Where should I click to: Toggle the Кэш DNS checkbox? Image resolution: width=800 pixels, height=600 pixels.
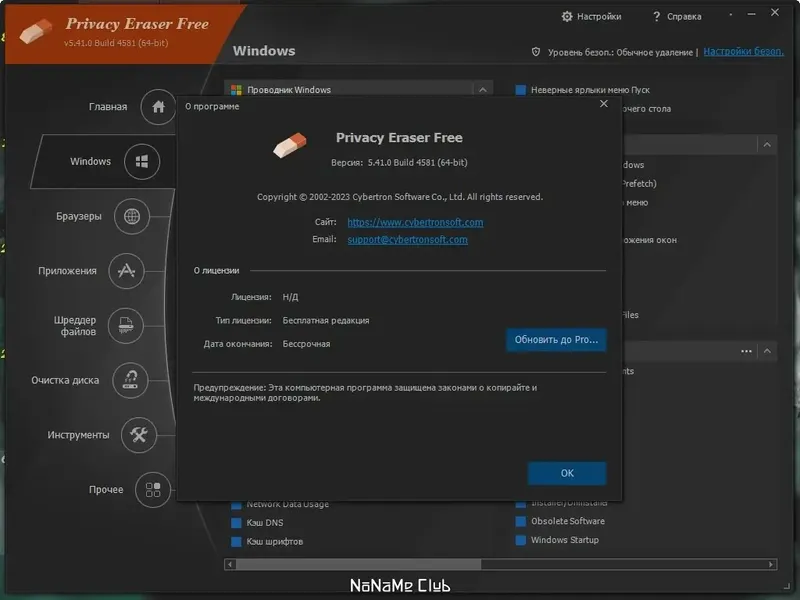236,523
